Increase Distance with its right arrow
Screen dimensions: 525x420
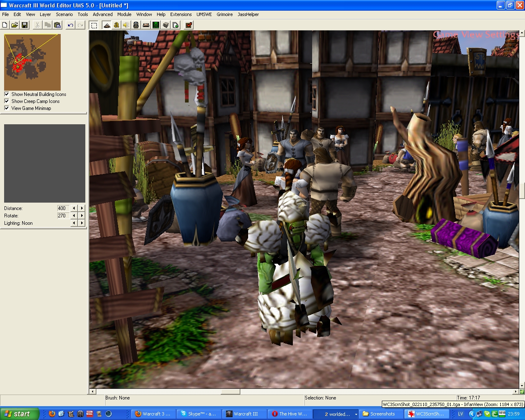tap(82, 208)
